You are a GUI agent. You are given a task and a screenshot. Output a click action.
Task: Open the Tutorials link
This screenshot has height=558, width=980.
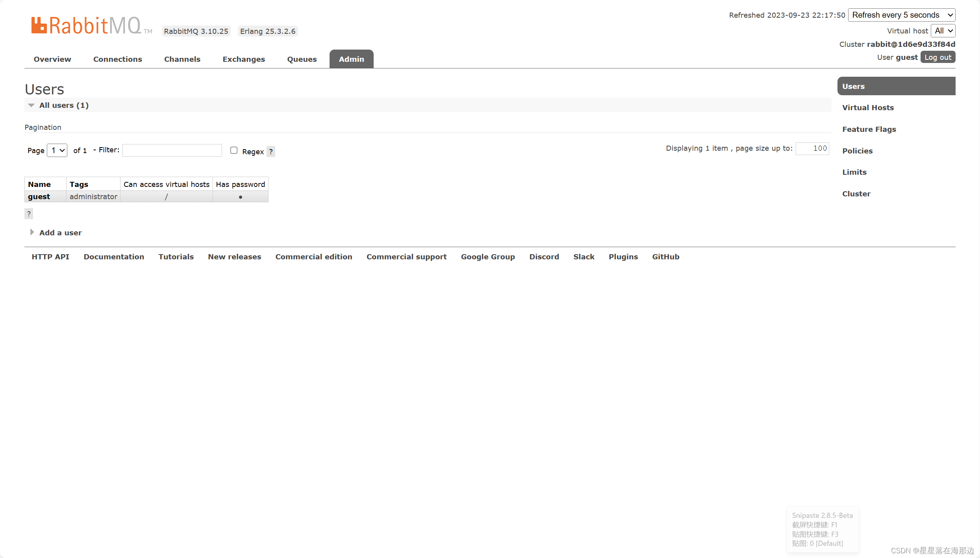click(176, 257)
